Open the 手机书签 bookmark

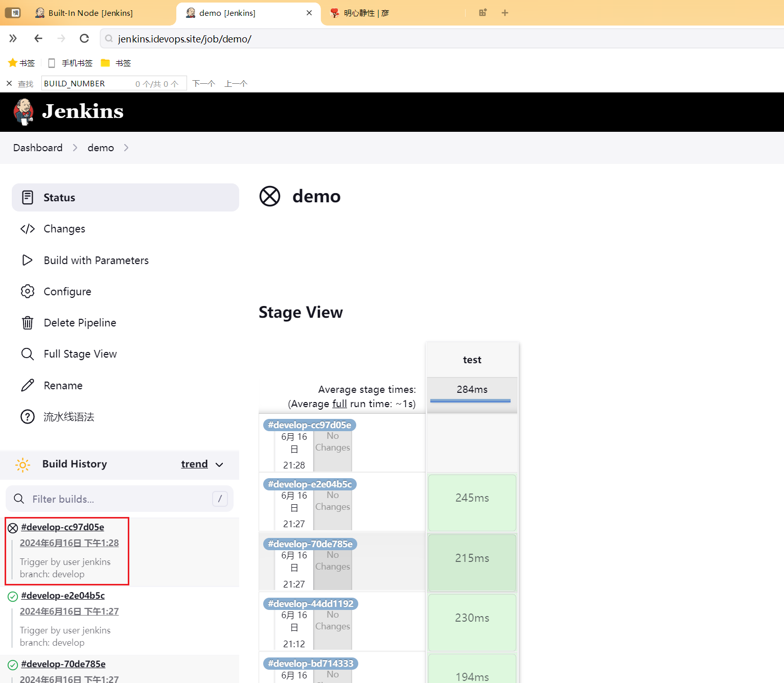[71, 63]
